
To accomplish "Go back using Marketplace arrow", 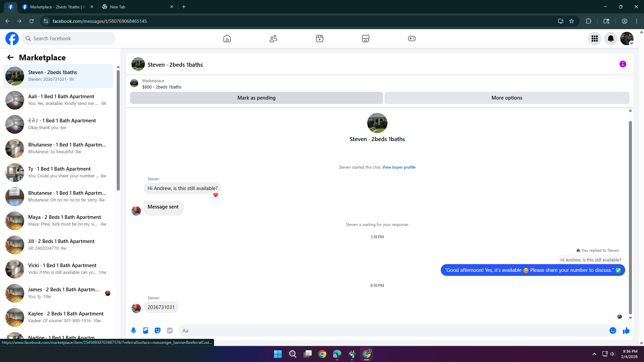I will tap(10, 57).
